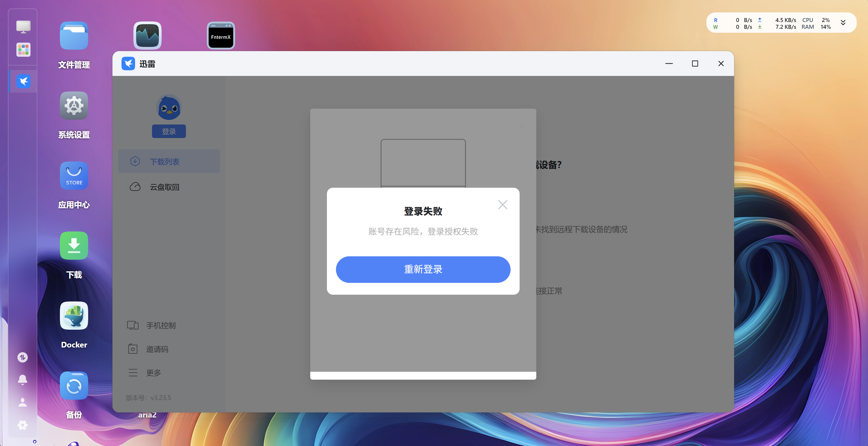Open the 文件管理 desktop icon
This screenshot has width=868, height=446.
pyautogui.click(x=74, y=36)
